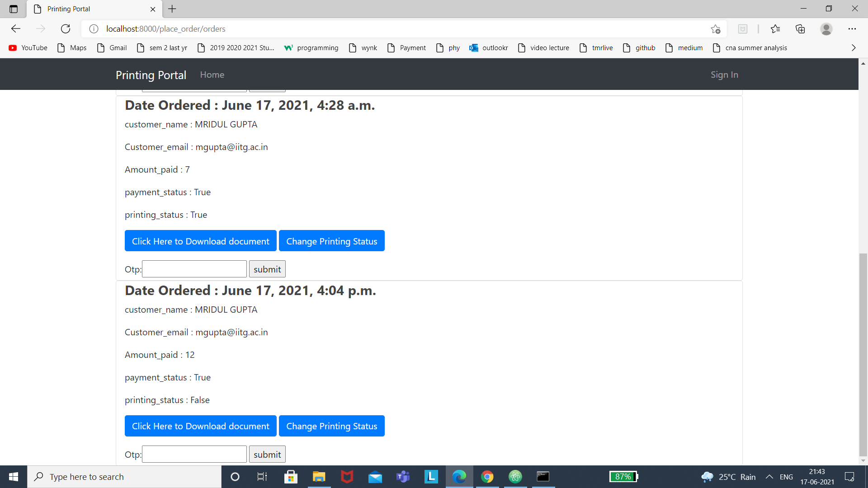
Task: Click the Sign In link
Action: (x=724, y=75)
